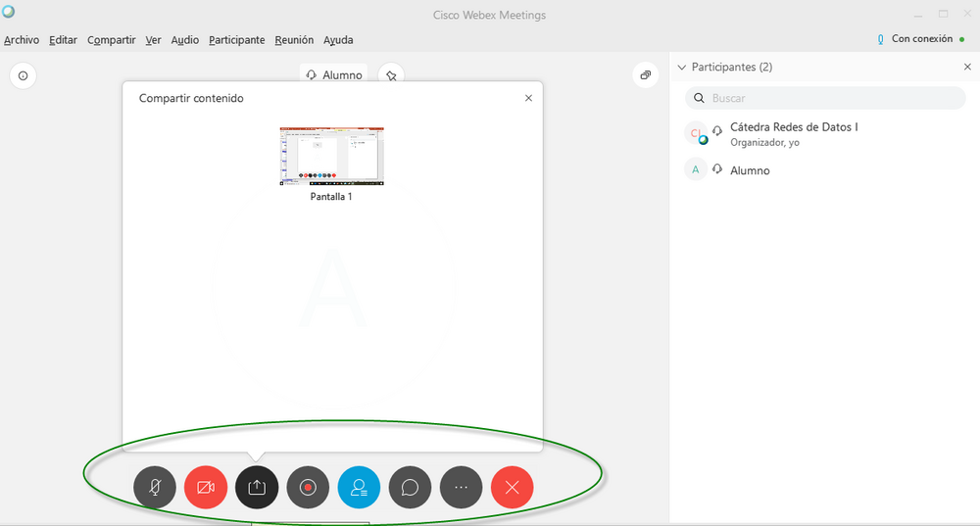Click the Alumno speaker label
The image size is (980, 526).
(x=334, y=74)
